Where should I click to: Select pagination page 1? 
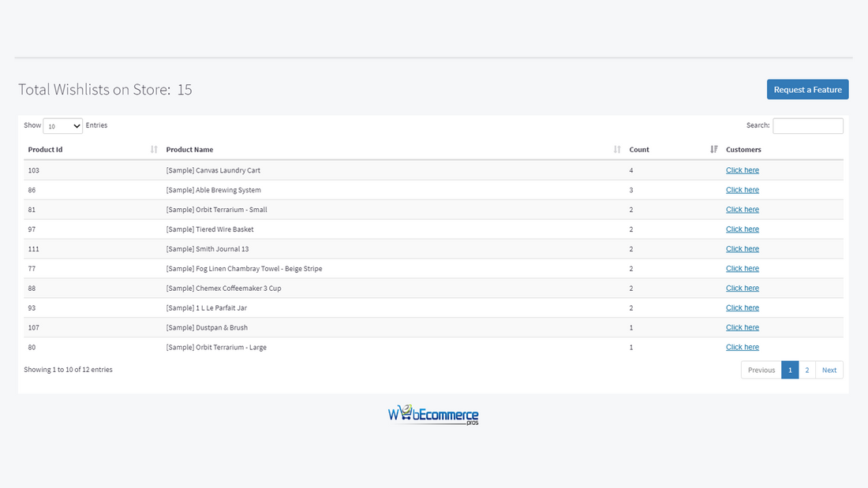(790, 371)
